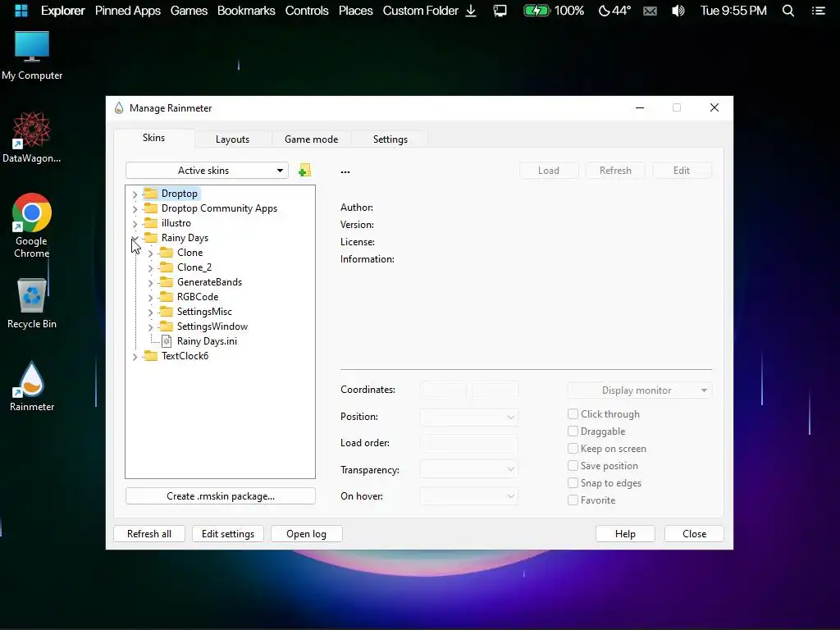The height and width of the screenshot is (630, 840).
Task: Open the Position combo box
Action: 468,417
